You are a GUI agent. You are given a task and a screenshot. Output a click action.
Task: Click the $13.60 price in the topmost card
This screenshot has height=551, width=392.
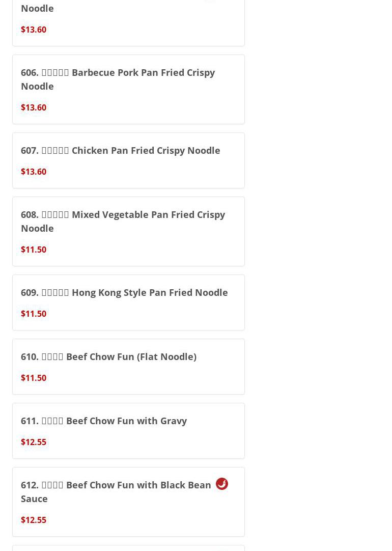tap(34, 30)
